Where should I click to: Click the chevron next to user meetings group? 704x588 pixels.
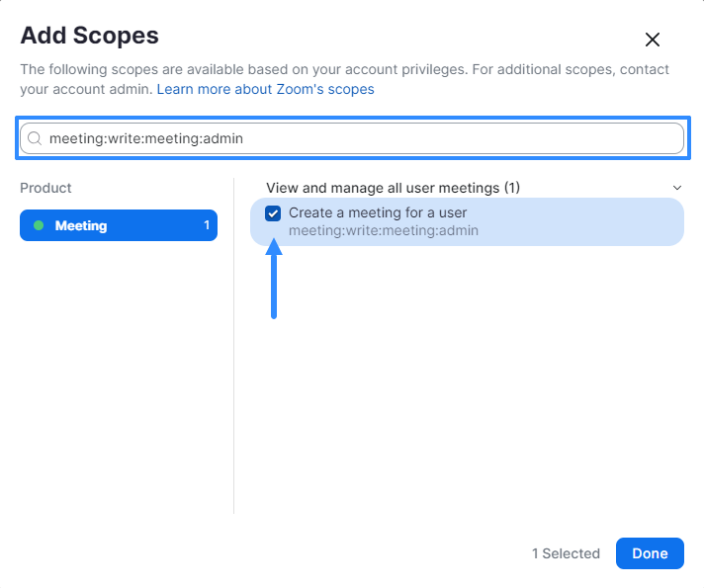click(x=677, y=188)
